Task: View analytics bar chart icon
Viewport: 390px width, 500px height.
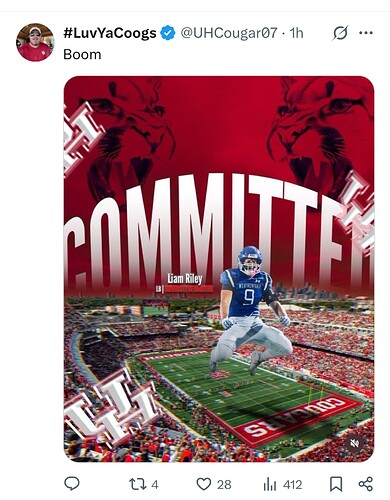Action: [270, 484]
